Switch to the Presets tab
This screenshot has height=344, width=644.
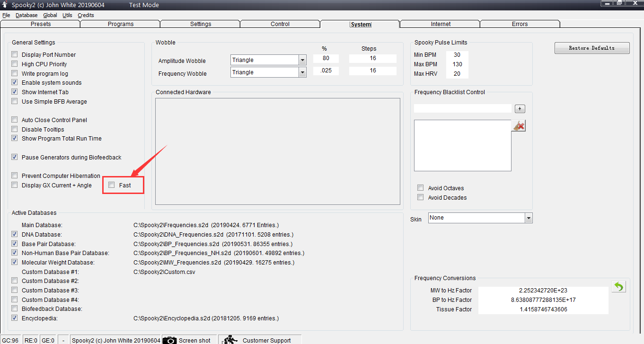pos(41,24)
